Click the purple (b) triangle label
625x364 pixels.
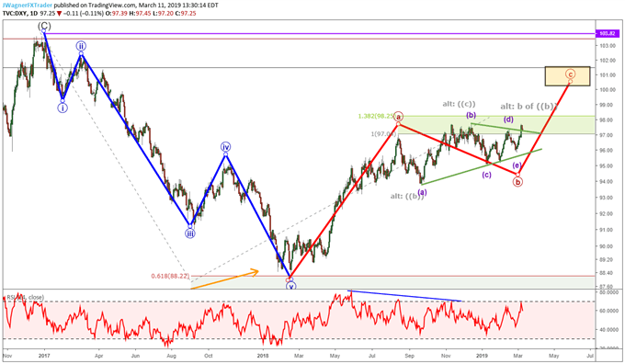click(x=472, y=116)
